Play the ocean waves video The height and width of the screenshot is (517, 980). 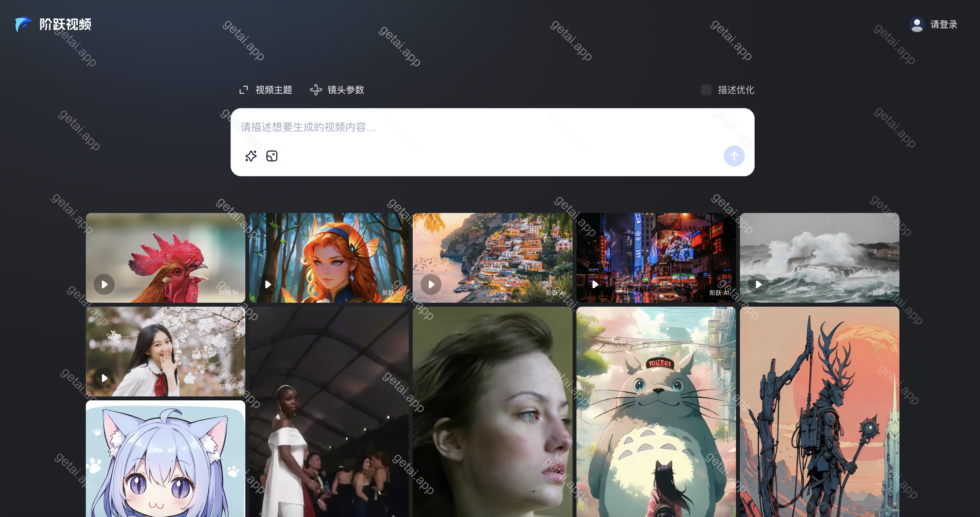[758, 284]
